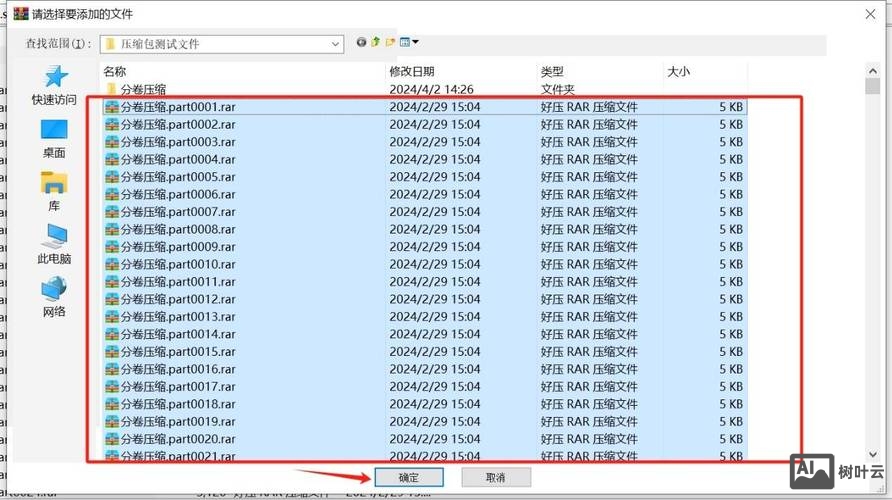Click the 分卷压缩 folder icon
Screen dimensions: 892x500
point(112,89)
